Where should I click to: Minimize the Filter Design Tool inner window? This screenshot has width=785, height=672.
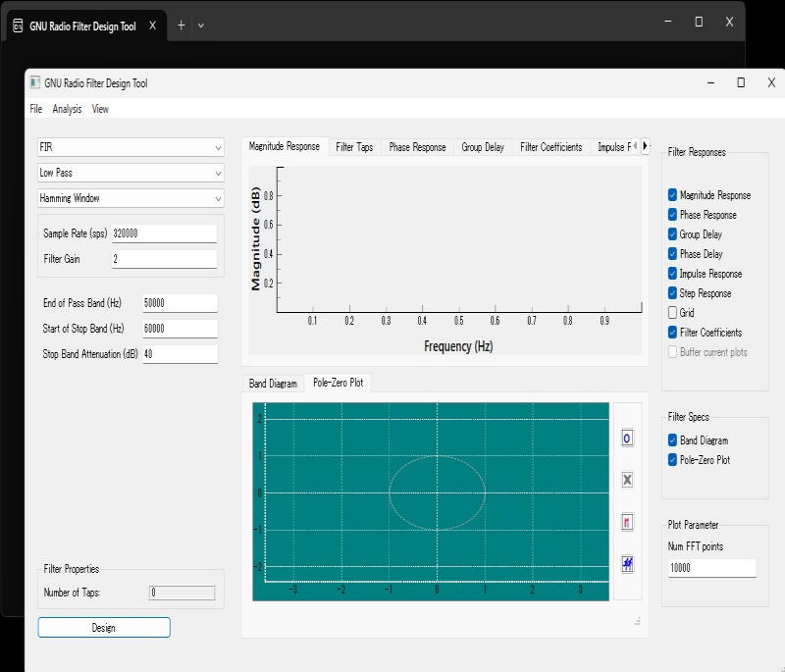pos(710,82)
